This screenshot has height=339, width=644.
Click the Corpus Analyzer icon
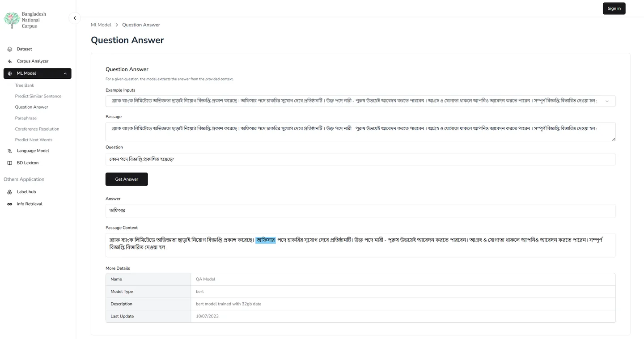(x=10, y=61)
